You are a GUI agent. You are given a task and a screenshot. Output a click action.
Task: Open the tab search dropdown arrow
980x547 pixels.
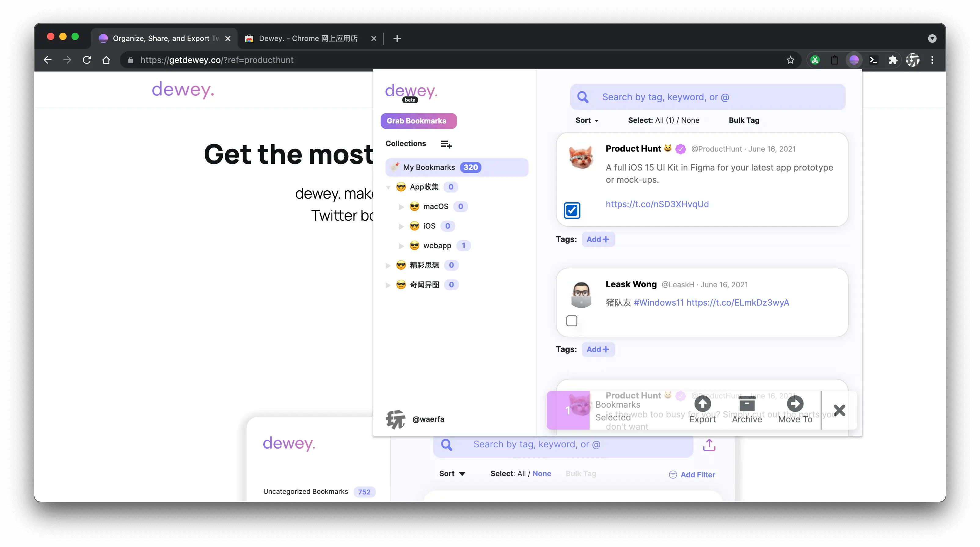[932, 39]
